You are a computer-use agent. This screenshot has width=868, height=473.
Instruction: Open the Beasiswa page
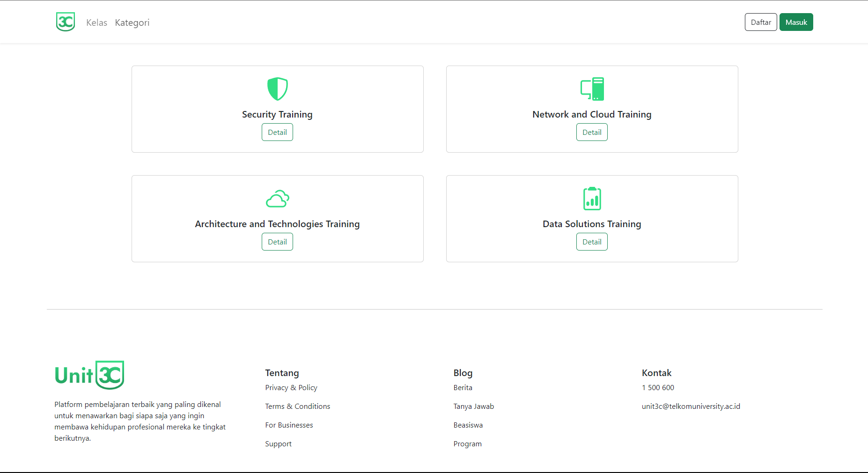(x=468, y=425)
